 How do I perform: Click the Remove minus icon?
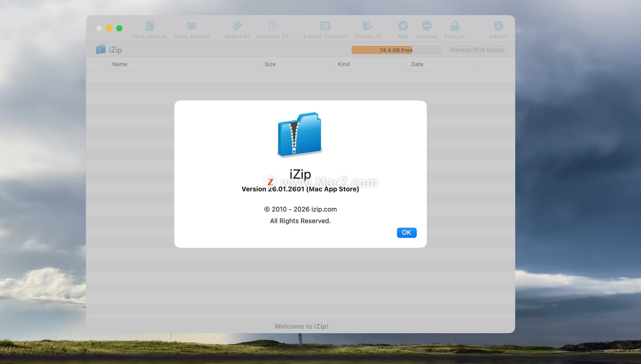click(426, 26)
